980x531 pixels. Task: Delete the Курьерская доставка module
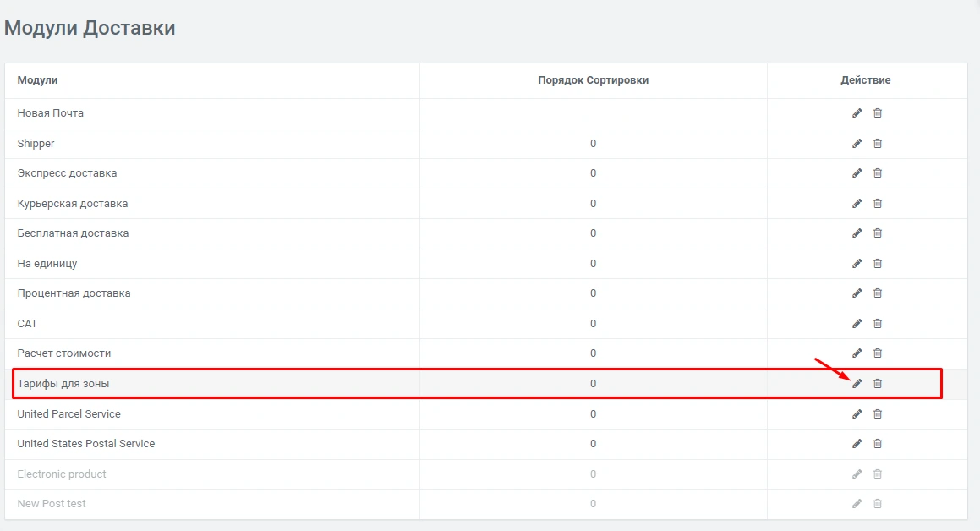pos(877,204)
